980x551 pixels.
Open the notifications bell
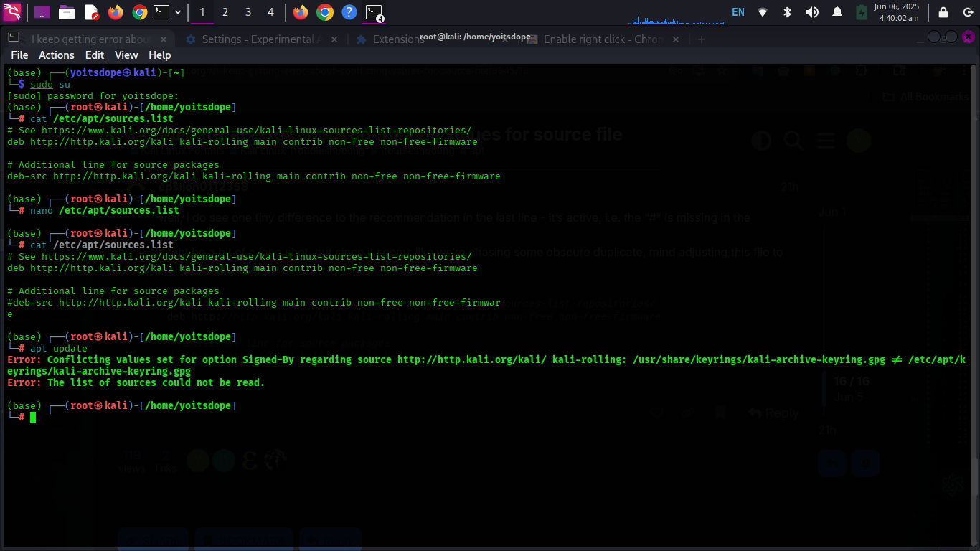click(x=837, y=11)
